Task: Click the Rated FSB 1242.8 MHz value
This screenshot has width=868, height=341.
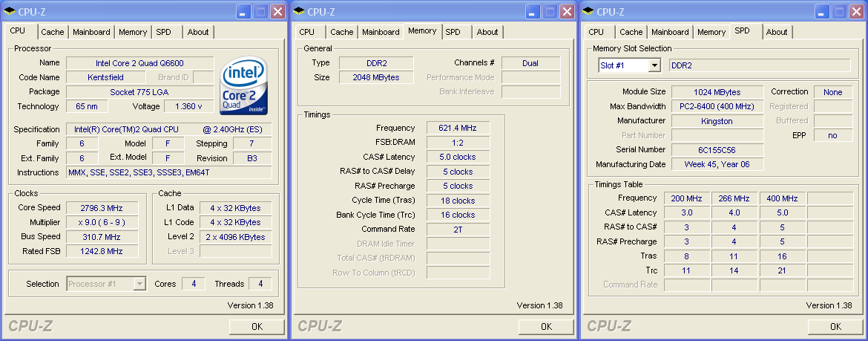Action: pyautogui.click(x=102, y=251)
